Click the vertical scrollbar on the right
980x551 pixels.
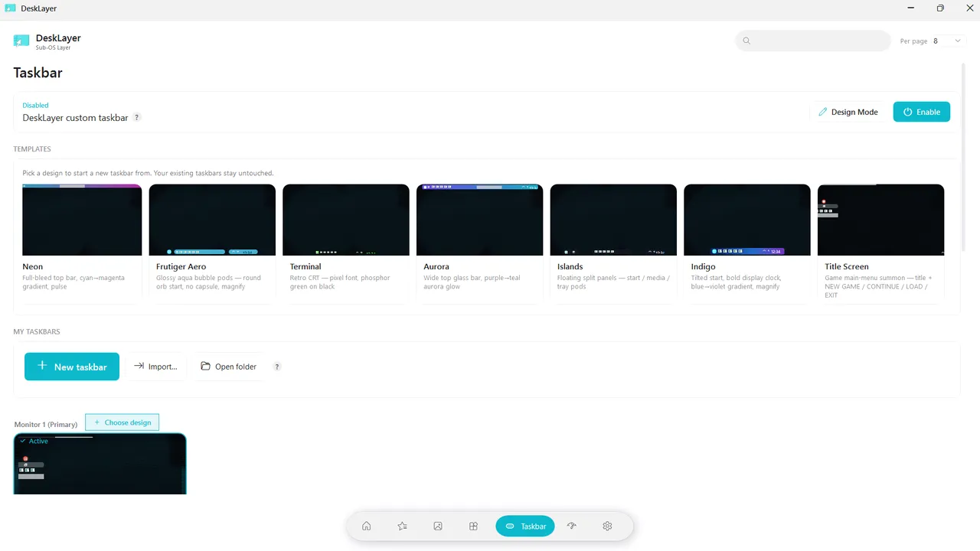pyautogui.click(x=963, y=157)
